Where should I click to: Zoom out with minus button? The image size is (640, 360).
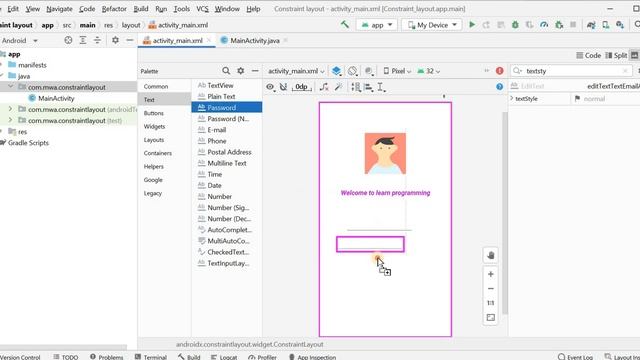[491, 289]
